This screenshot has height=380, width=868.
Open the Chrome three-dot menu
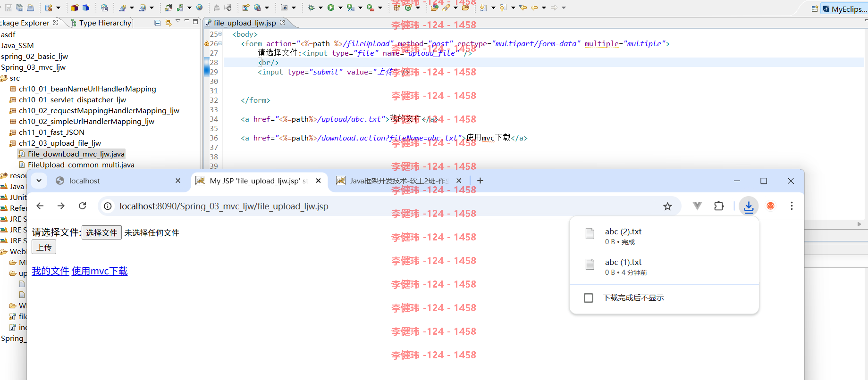[792, 206]
